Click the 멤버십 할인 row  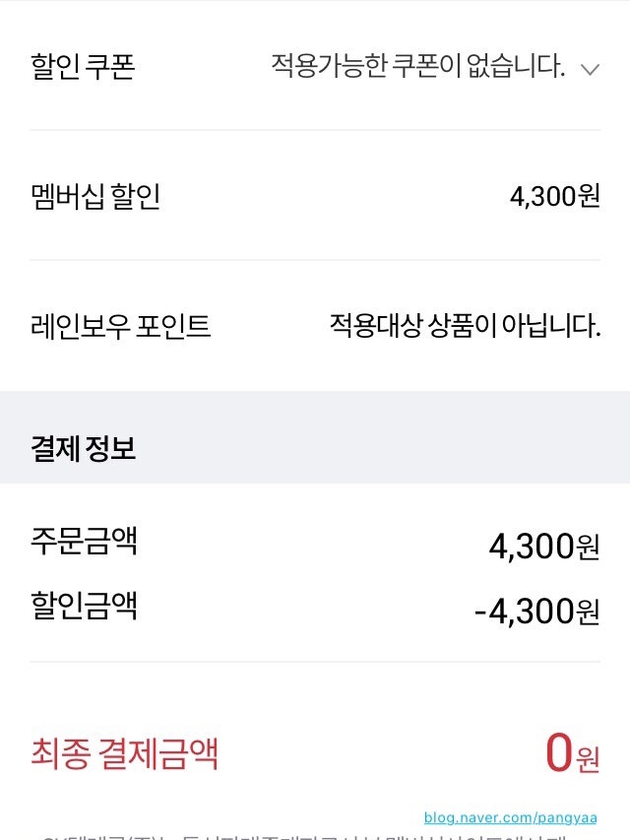(315, 194)
